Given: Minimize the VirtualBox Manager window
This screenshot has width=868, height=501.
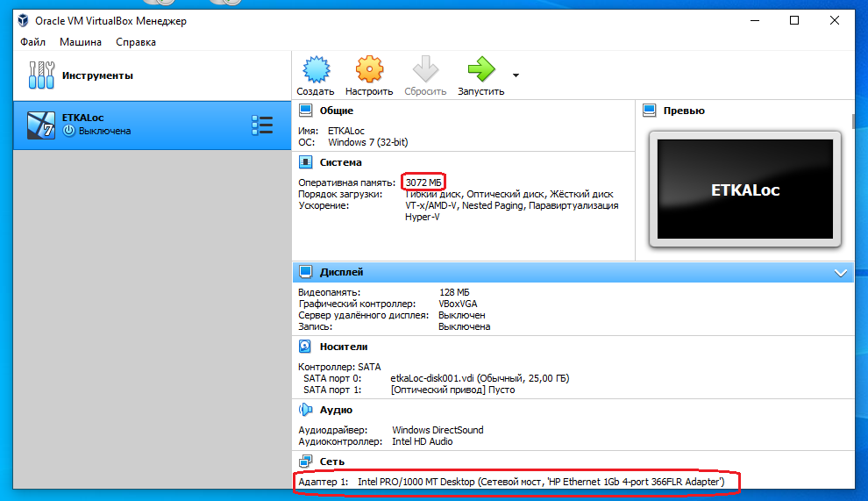Looking at the screenshot, I should (755, 20).
